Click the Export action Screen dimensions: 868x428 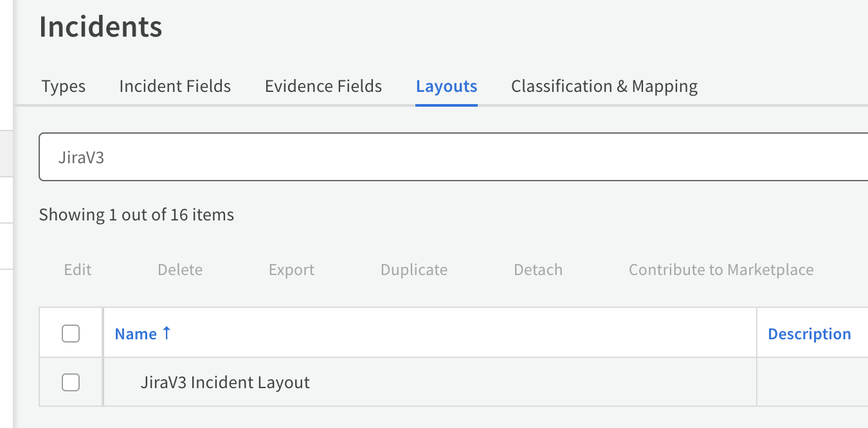291,270
